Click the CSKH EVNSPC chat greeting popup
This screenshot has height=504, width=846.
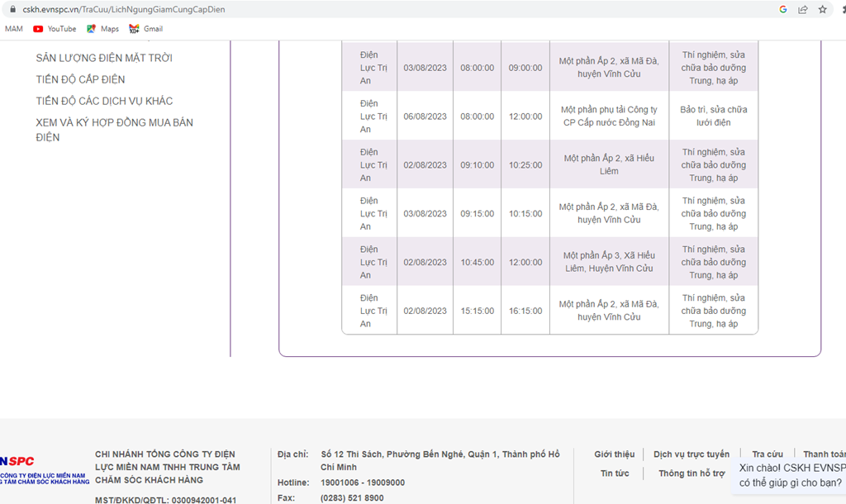[x=789, y=475]
